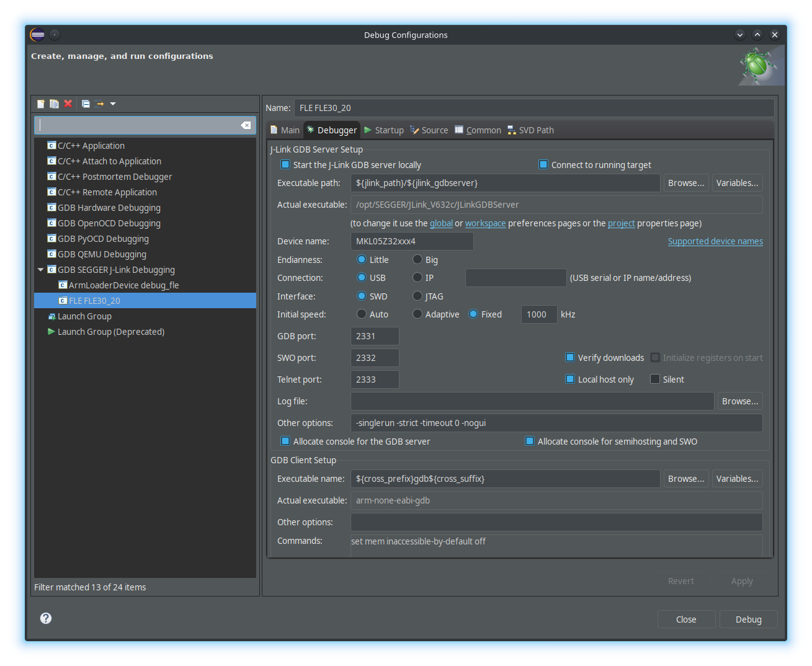
Task: Select C/C++ Remote Application type
Action: point(107,192)
